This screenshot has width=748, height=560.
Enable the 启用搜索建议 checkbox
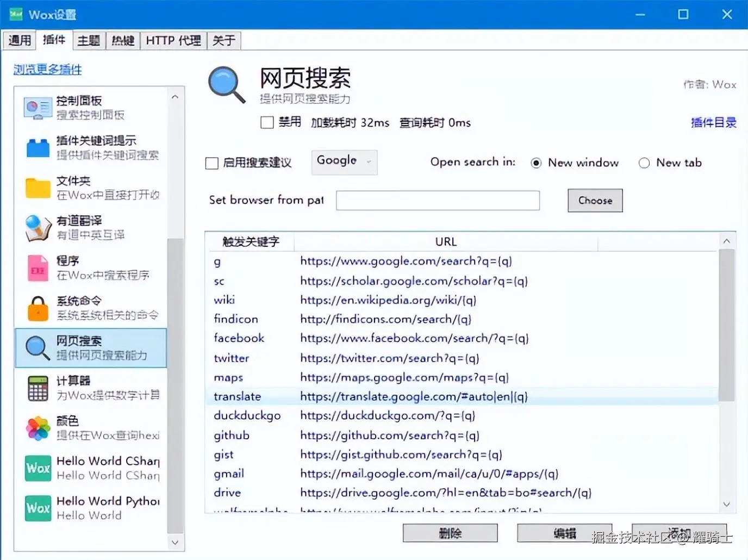pyautogui.click(x=212, y=163)
